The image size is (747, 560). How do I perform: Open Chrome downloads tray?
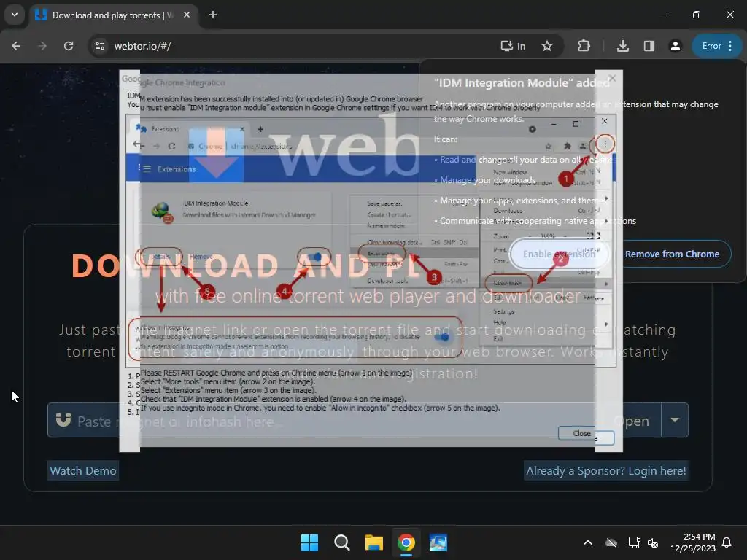(x=623, y=46)
